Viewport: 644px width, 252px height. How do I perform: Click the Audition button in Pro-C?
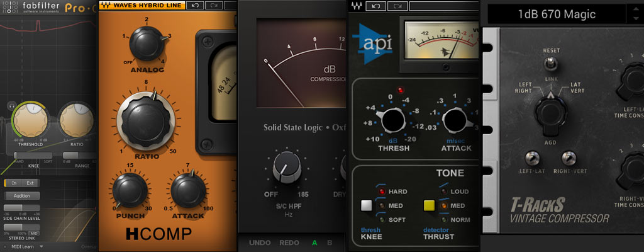22,196
